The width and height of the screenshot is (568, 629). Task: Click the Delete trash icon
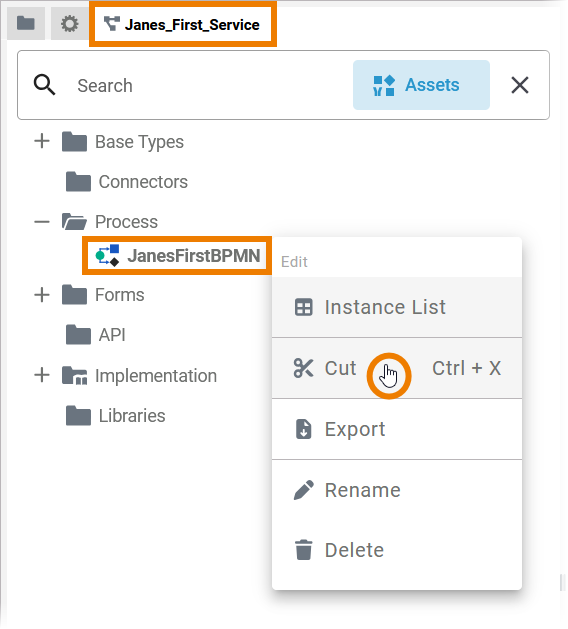tap(304, 550)
